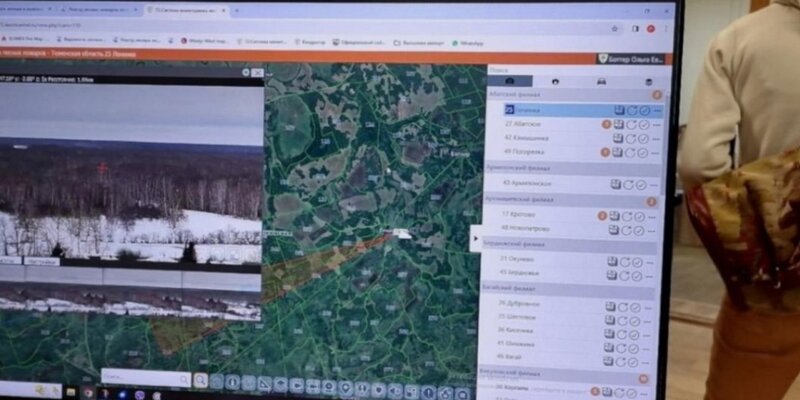Click the play icon on map toolbar
The height and width of the screenshot is (400, 800).
[x=297, y=386]
